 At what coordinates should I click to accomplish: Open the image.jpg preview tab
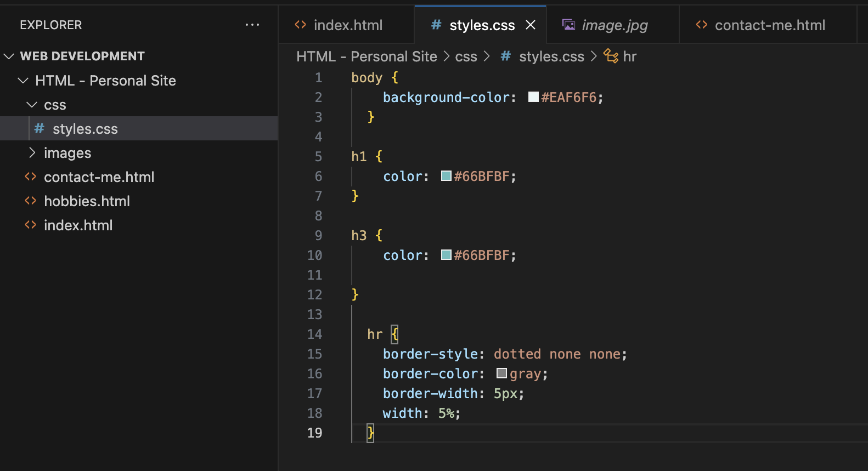click(x=613, y=25)
